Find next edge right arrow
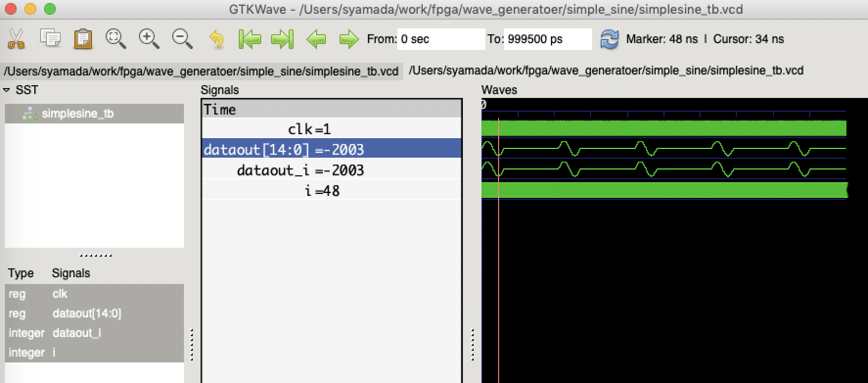The width and height of the screenshot is (868, 383). click(349, 39)
